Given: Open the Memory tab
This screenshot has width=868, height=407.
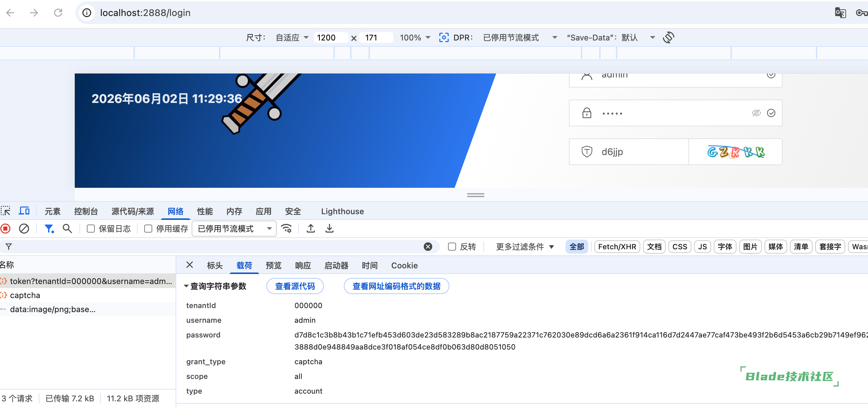Looking at the screenshot, I should pyautogui.click(x=234, y=211).
